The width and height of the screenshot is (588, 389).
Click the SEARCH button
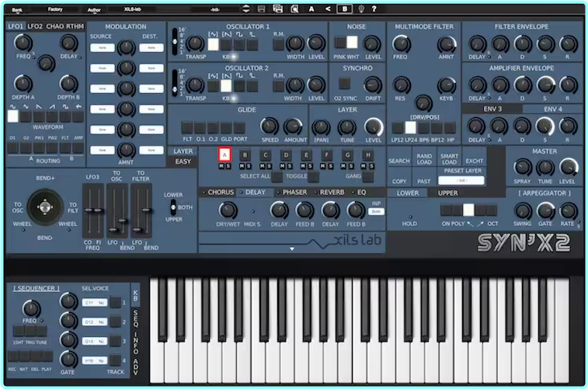[x=399, y=161]
